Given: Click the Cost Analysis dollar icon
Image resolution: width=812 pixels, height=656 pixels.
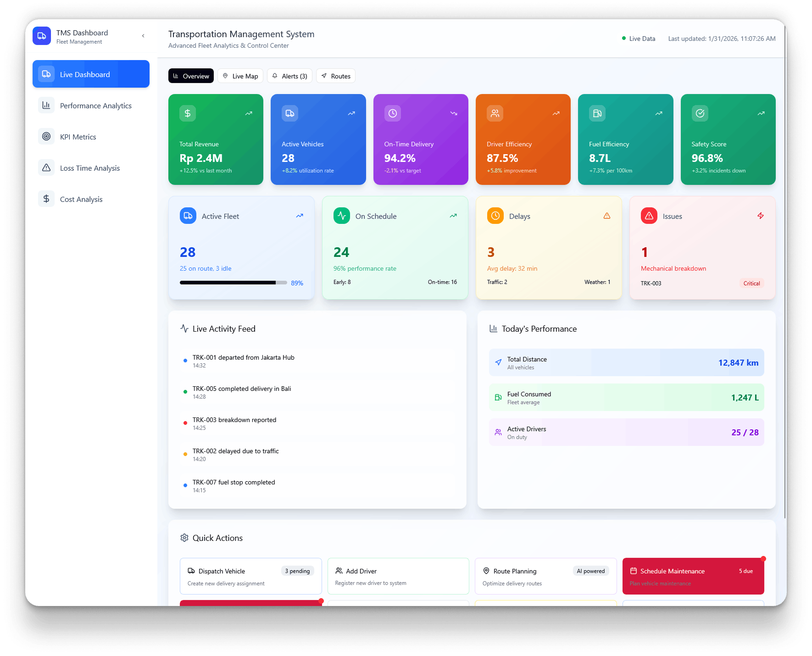Looking at the screenshot, I should pos(46,199).
